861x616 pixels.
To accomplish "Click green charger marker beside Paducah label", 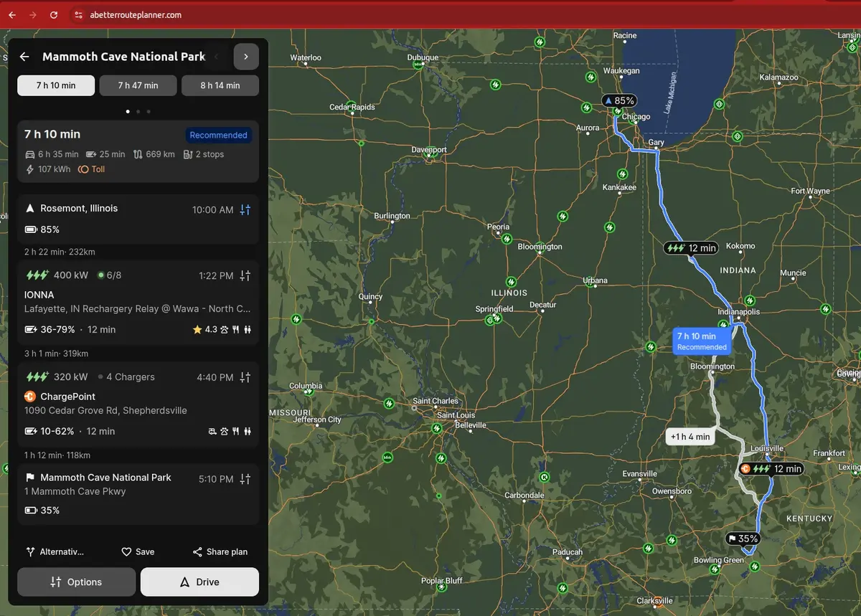I will coord(562,588).
